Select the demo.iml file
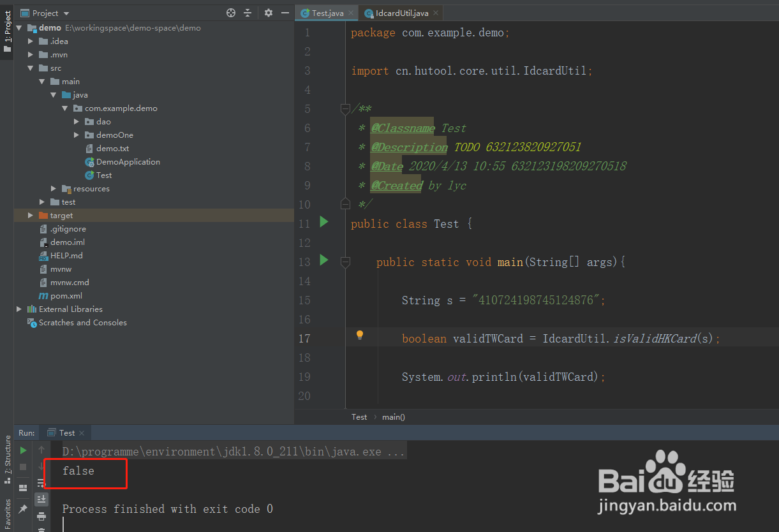This screenshot has height=532, width=779. 62,242
